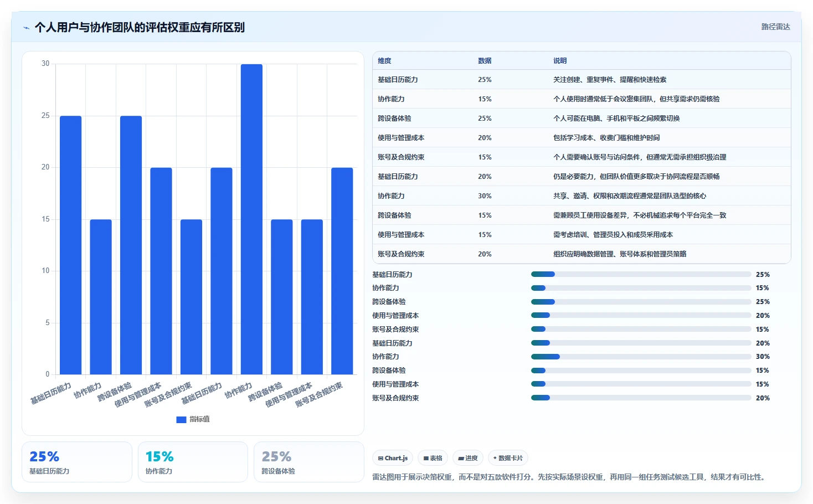Click the 15% 使用与管理成本 progress bar
This screenshot has width=813, height=504.
click(641, 384)
